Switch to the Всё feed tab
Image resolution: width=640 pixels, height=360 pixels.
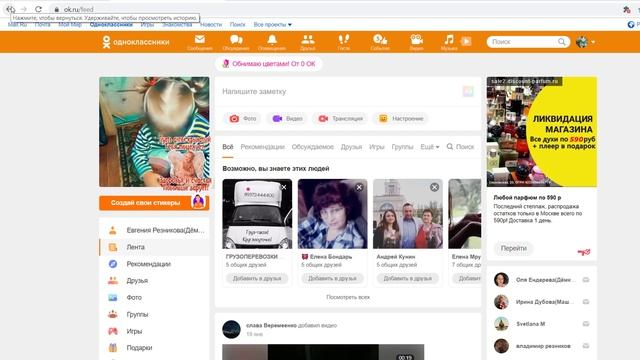pyautogui.click(x=228, y=147)
